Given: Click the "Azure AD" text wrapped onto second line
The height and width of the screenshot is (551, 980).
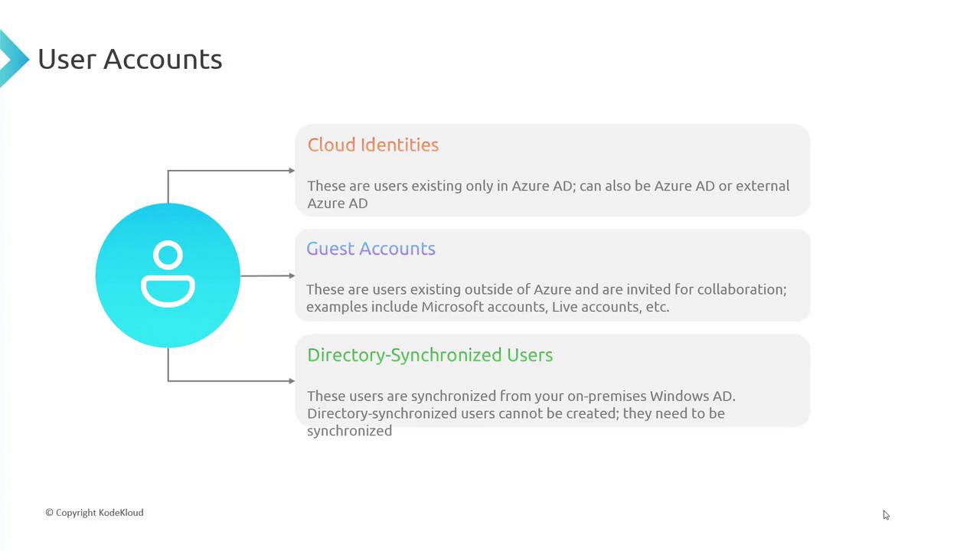Looking at the screenshot, I should pyautogui.click(x=338, y=204).
